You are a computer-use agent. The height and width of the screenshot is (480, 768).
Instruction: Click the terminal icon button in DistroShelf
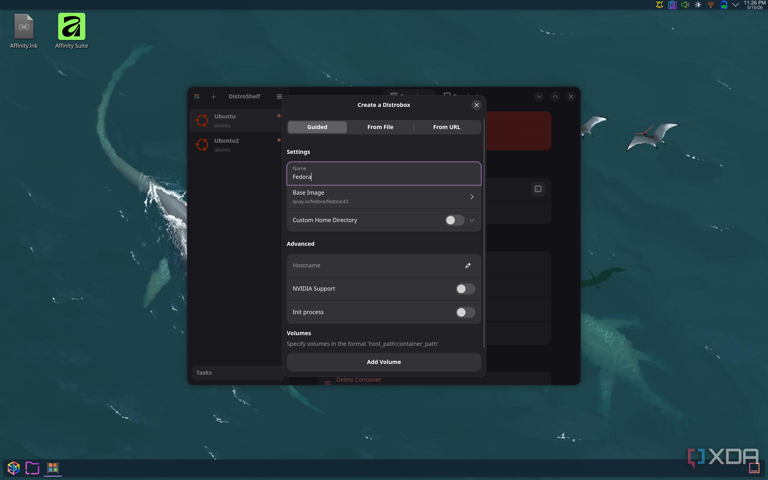tap(538, 189)
